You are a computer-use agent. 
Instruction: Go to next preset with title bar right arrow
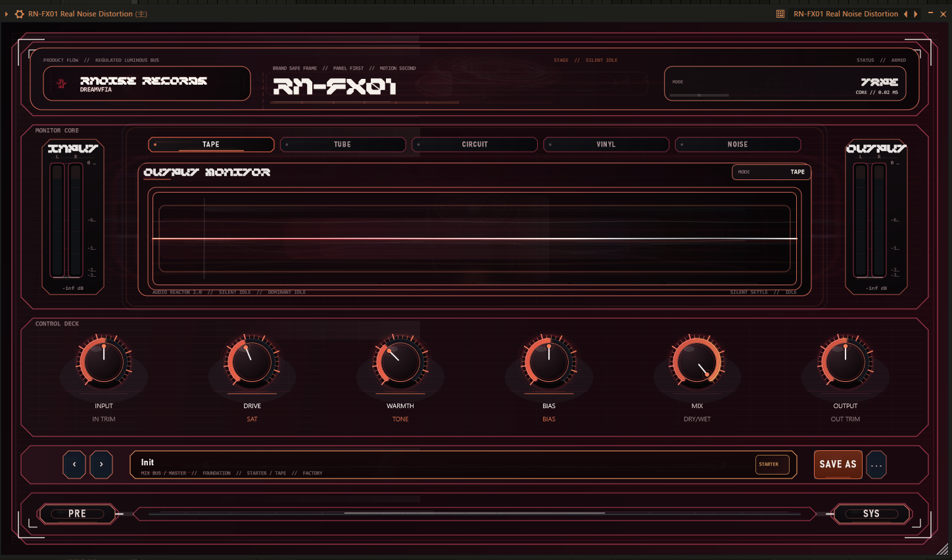(x=915, y=14)
